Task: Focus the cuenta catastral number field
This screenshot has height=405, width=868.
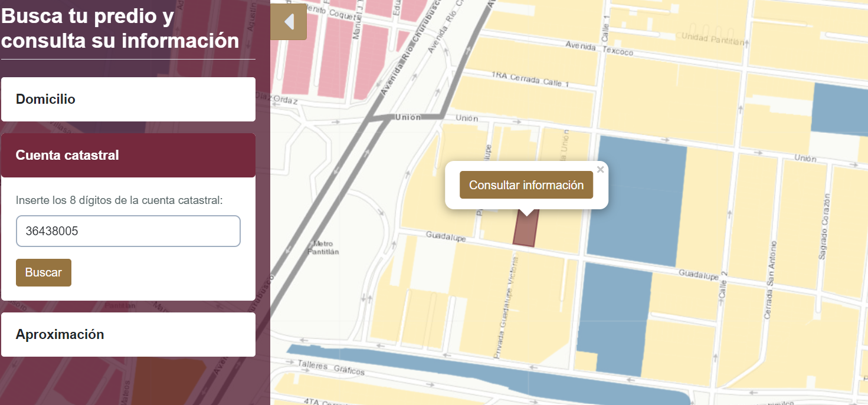Action: (x=128, y=231)
